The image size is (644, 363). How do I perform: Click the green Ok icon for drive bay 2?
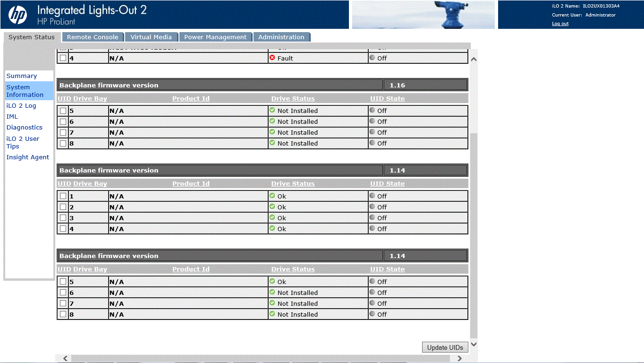click(x=272, y=207)
